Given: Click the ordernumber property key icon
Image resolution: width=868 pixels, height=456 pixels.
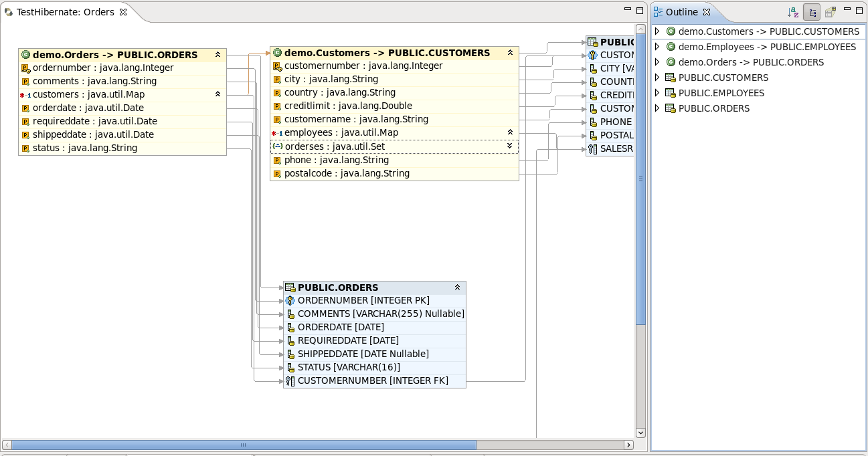Looking at the screenshot, I should [25, 68].
